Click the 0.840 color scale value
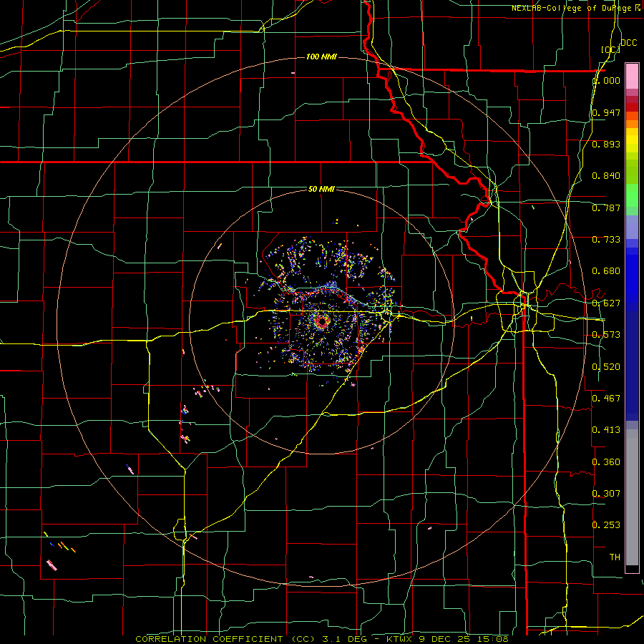Image resolution: width=644 pixels, height=644 pixels. pyautogui.click(x=606, y=176)
